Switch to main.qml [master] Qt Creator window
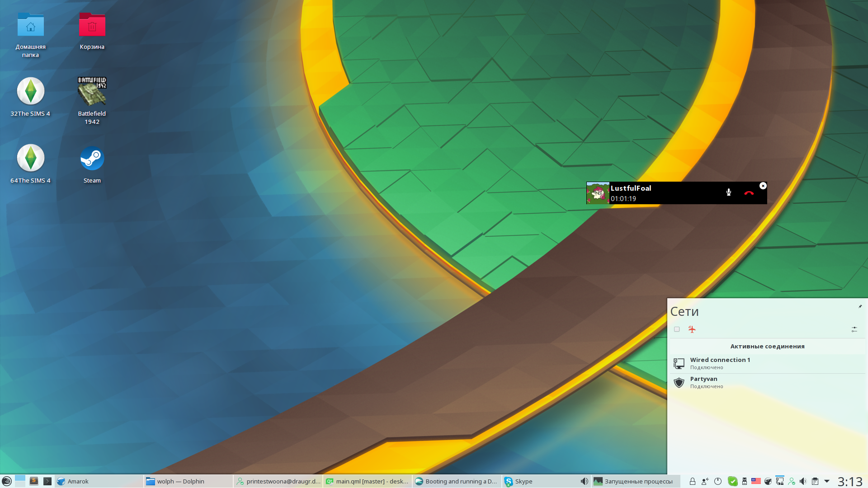The width and height of the screenshot is (868, 488). coord(368,481)
